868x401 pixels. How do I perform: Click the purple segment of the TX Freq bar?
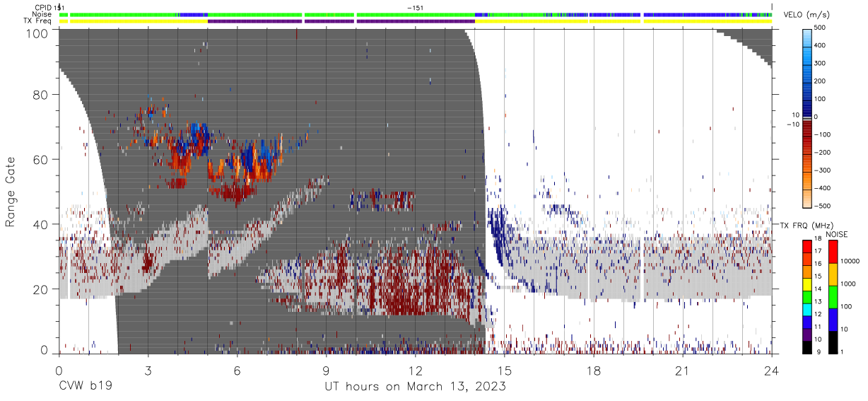point(341,21)
